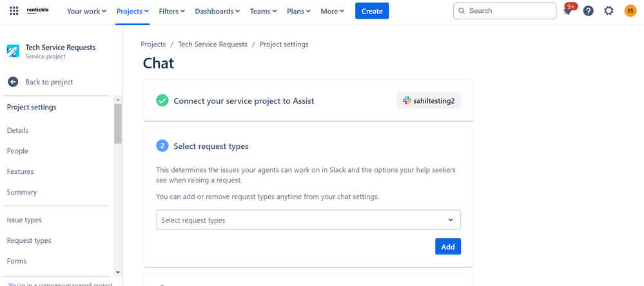Image resolution: width=644 pixels, height=286 pixels.
Task: Open the Plans dropdown menu
Action: [x=298, y=12]
